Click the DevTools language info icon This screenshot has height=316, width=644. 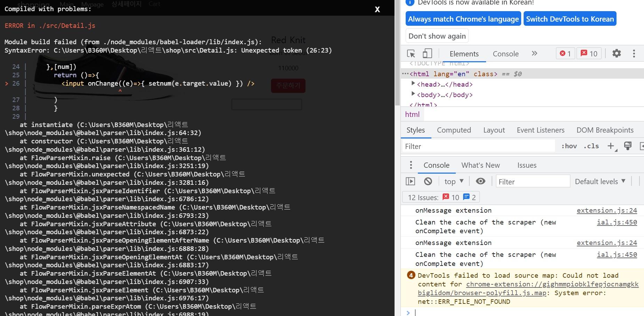coord(410,2)
